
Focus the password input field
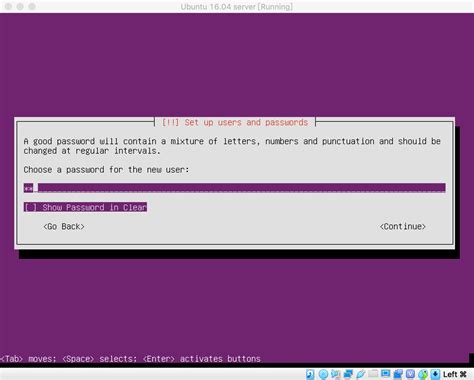[234, 188]
